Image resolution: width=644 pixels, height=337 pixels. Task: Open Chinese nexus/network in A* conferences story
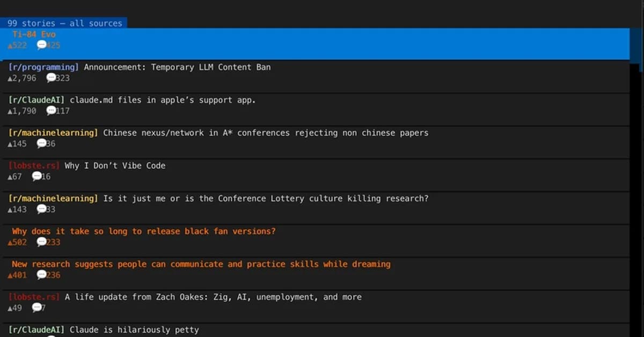pyautogui.click(x=266, y=133)
